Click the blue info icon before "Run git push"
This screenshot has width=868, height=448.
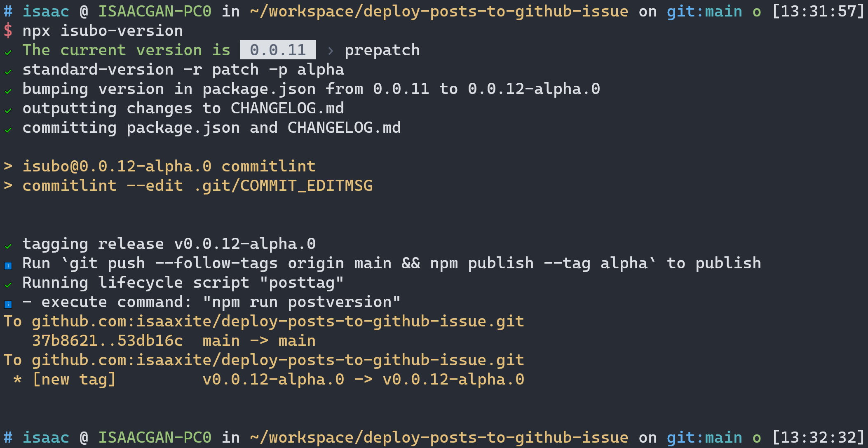[8, 266]
